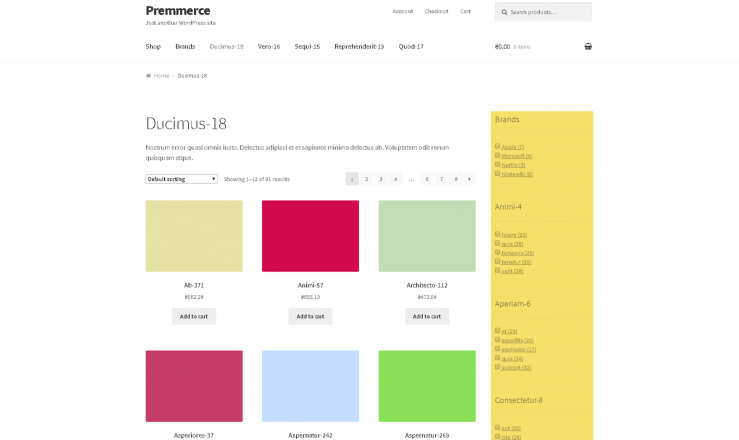Image resolution: width=739 pixels, height=440 pixels.
Task: Click the Nintendo brand filter label
Action: pos(517,174)
